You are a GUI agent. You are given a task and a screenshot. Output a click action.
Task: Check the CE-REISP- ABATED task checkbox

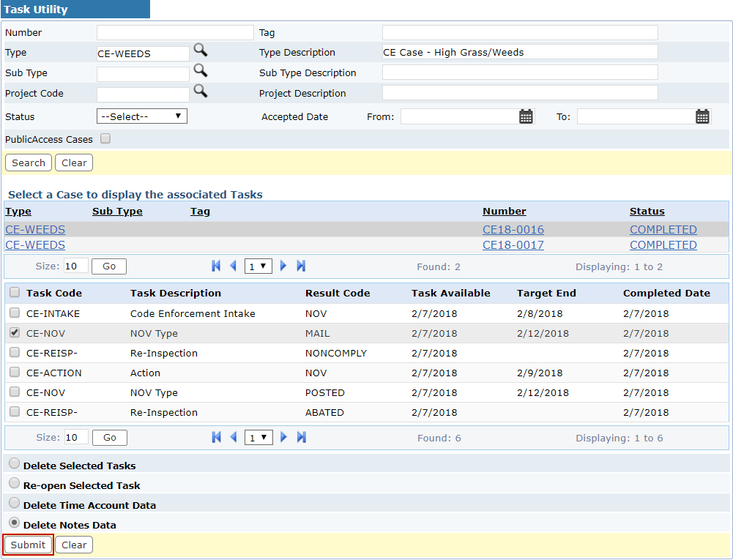point(15,411)
